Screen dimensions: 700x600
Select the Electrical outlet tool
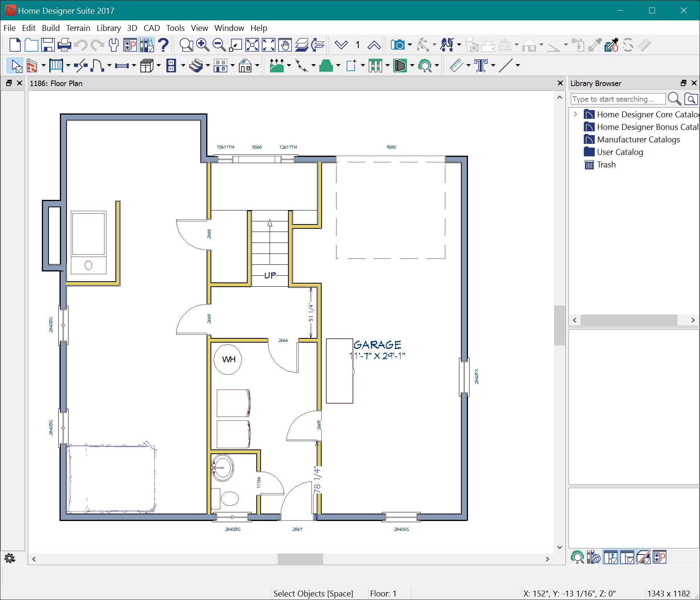click(x=171, y=66)
